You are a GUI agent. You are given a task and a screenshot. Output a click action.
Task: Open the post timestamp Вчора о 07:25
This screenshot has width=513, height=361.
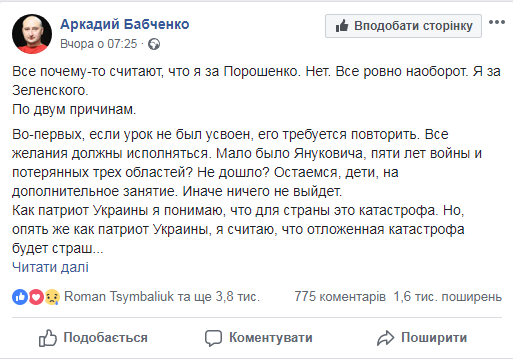click(99, 44)
